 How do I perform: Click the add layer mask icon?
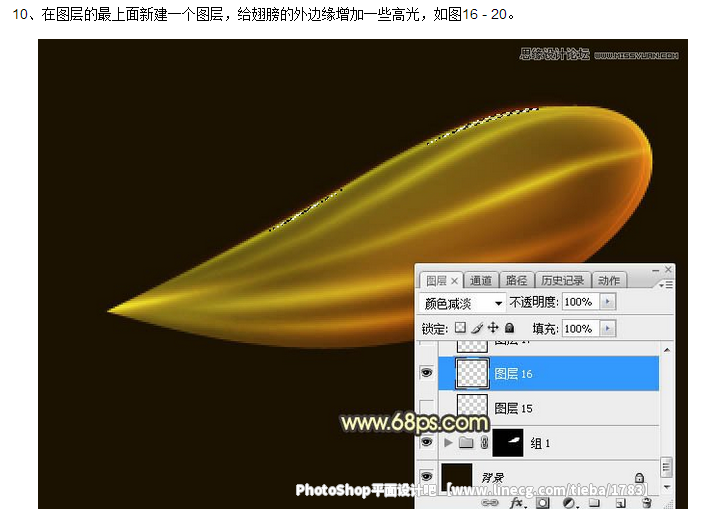coord(542,503)
